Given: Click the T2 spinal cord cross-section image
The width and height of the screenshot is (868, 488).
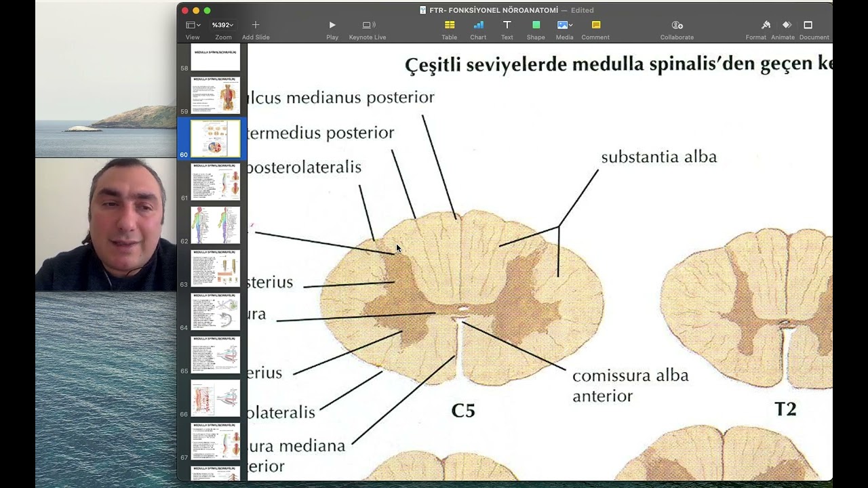Looking at the screenshot, I should tap(746, 308).
